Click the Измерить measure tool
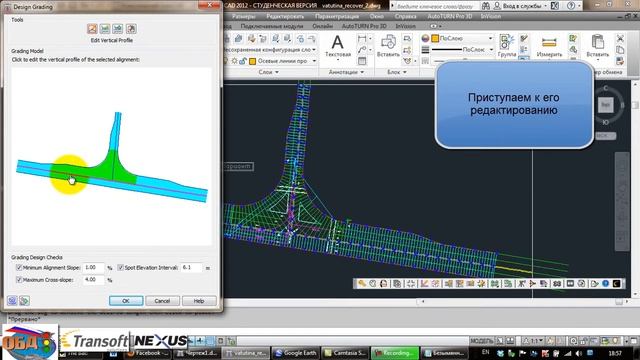Screen dimensions: 640x360 (549, 46)
